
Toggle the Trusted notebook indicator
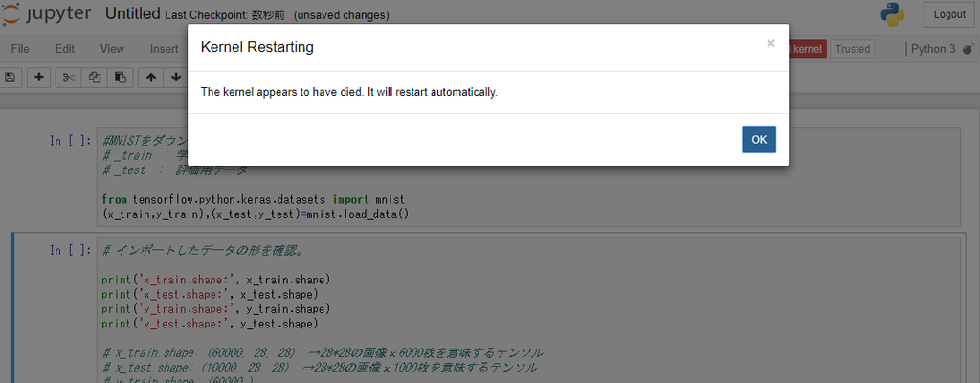point(853,49)
